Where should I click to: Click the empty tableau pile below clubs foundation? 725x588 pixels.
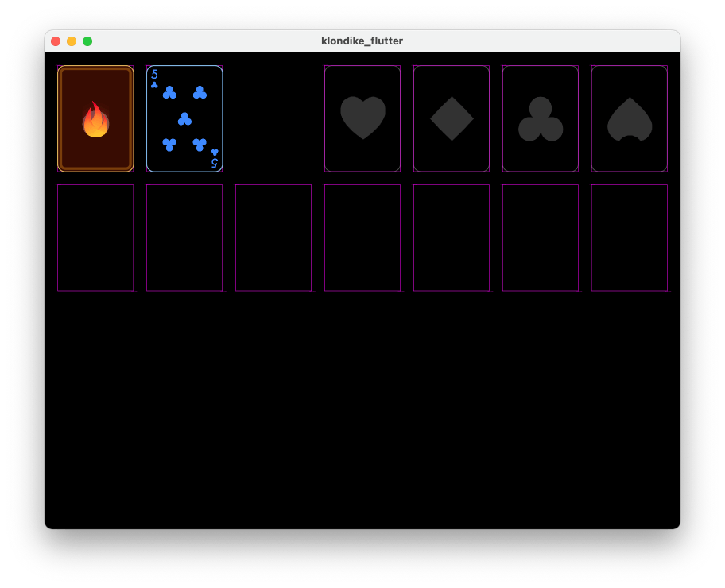pyautogui.click(x=541, y=238)
